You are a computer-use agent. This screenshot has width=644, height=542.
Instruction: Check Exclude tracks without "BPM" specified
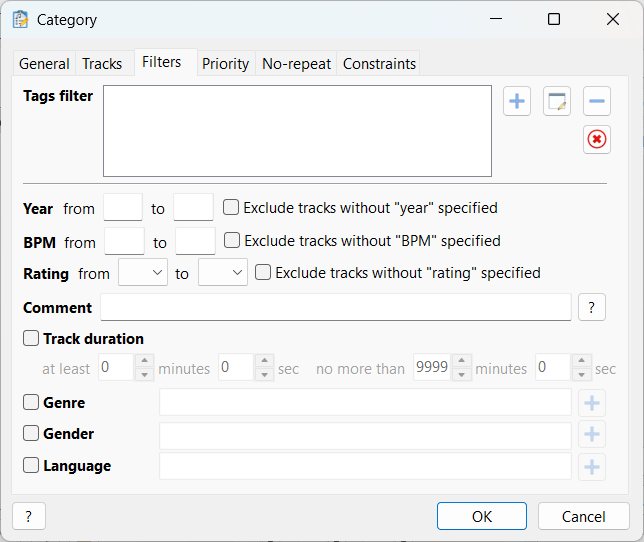pos(232,240)
